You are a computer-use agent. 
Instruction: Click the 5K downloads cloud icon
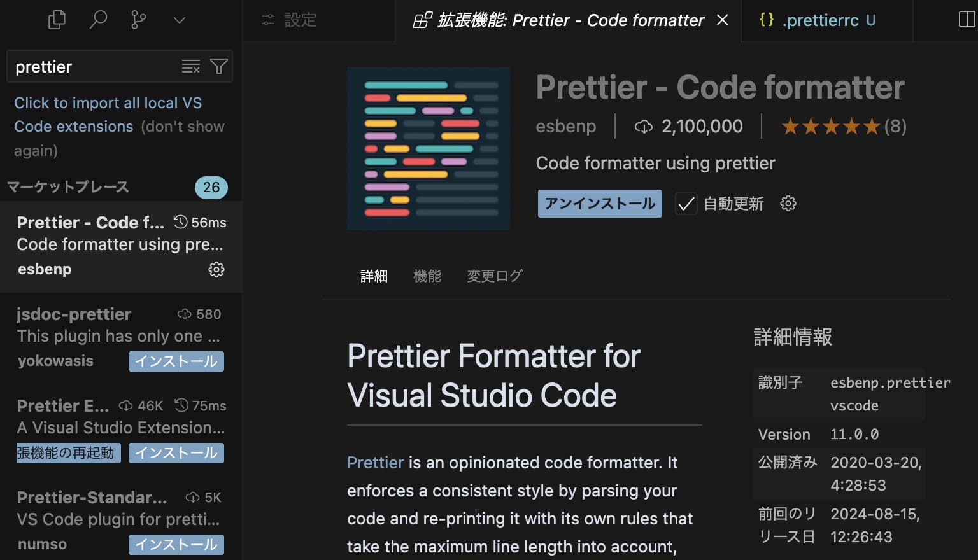pyautogui.click(x=192, y=498)
